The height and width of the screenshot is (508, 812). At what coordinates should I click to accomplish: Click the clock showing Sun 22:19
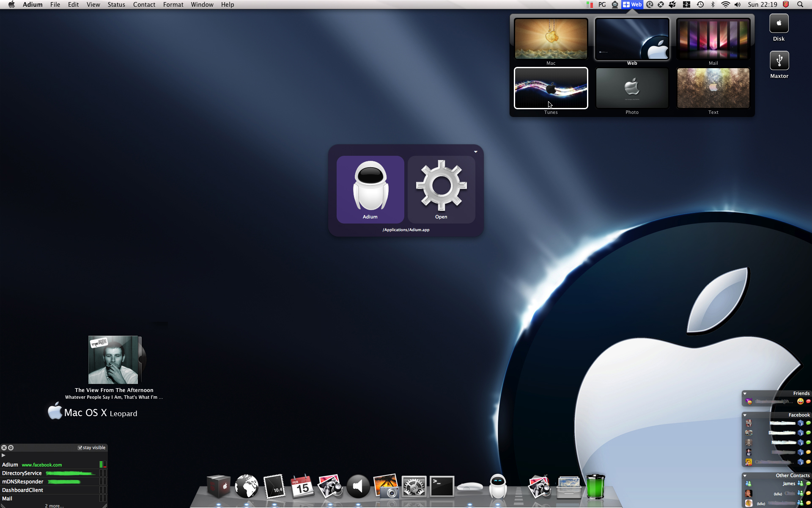pos(763,5)
